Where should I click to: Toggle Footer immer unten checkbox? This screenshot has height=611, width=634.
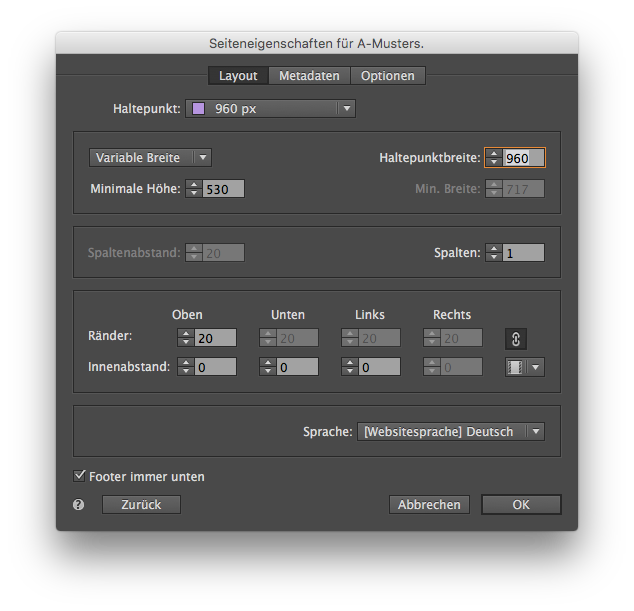(79, 476)
